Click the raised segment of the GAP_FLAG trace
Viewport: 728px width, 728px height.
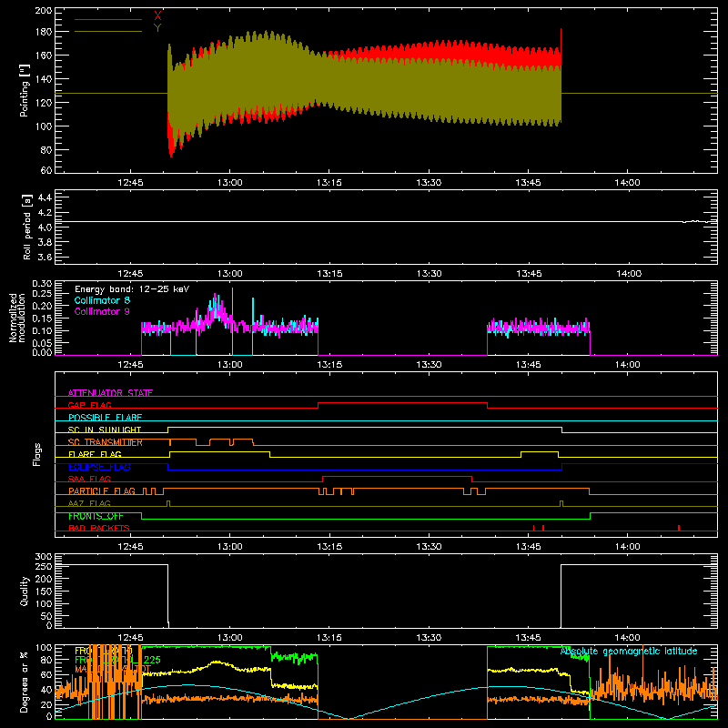(x=402, y=402)
